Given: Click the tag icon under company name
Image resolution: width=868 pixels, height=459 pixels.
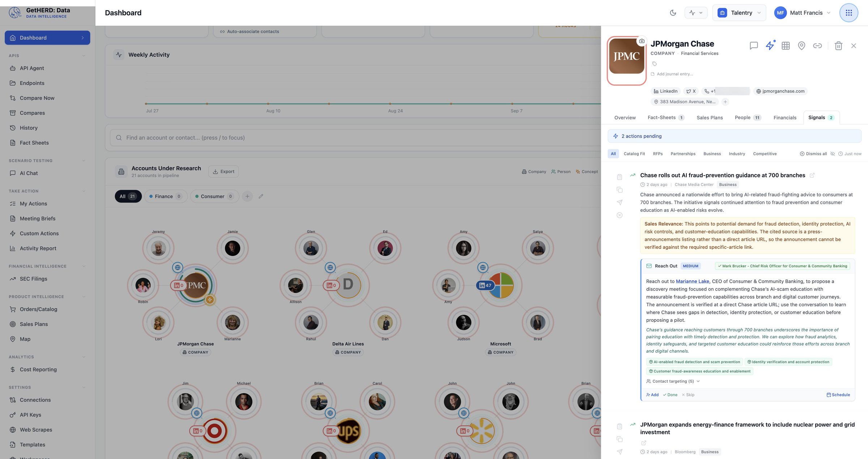Looking at the screenshot, I should pos(654,64).
